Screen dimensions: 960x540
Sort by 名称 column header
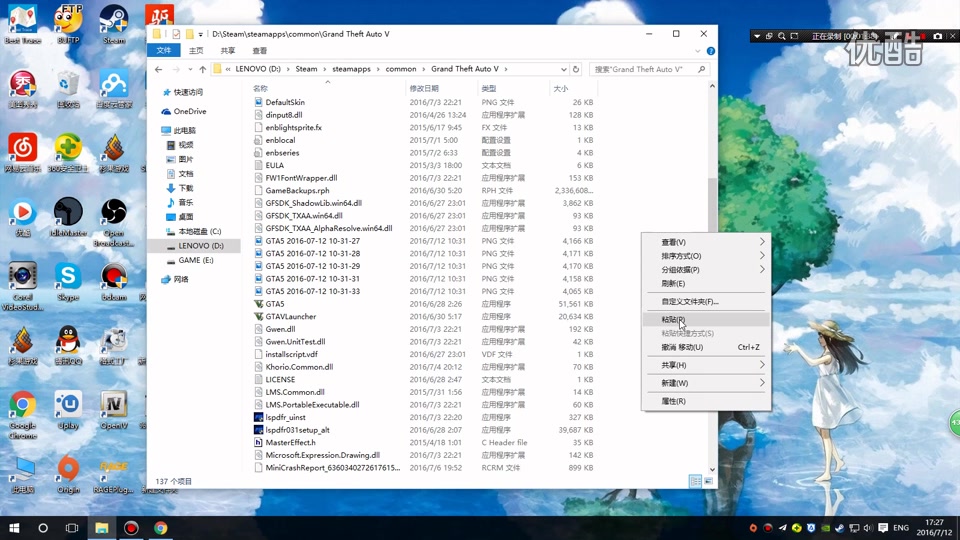[x=327, y=88]
